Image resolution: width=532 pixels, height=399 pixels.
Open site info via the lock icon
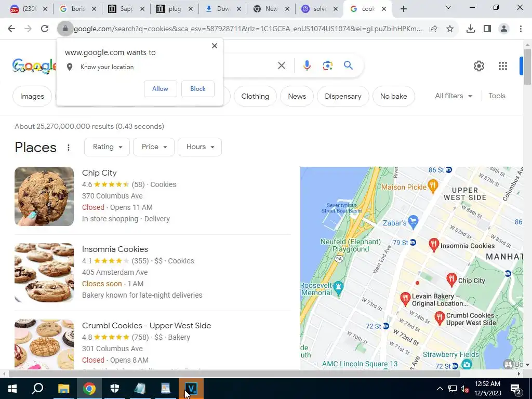65,29
